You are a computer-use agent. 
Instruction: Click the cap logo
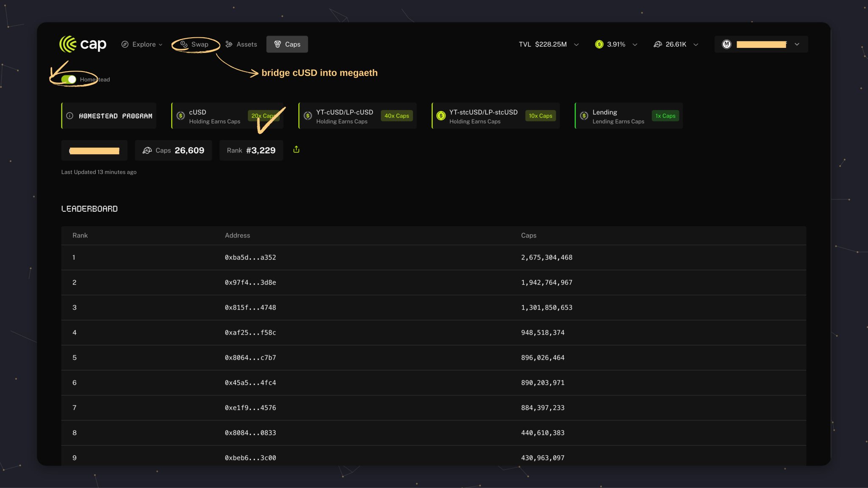pyautogui.click(x=83, y=44)
